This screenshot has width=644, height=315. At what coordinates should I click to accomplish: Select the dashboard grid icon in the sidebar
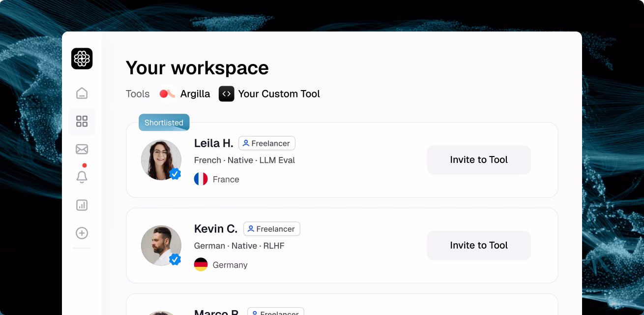click(x=82, y=121)
